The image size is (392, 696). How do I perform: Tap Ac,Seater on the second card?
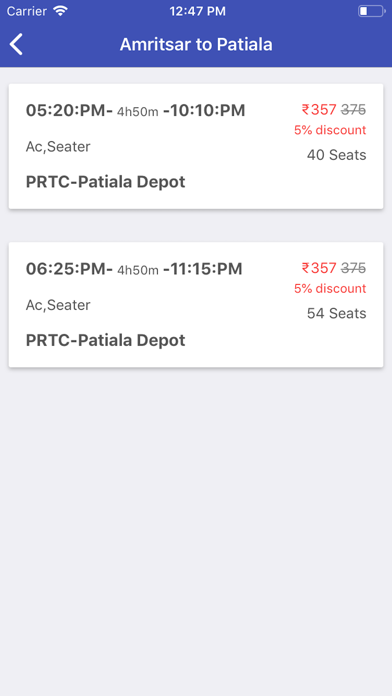tap(58, 305)
